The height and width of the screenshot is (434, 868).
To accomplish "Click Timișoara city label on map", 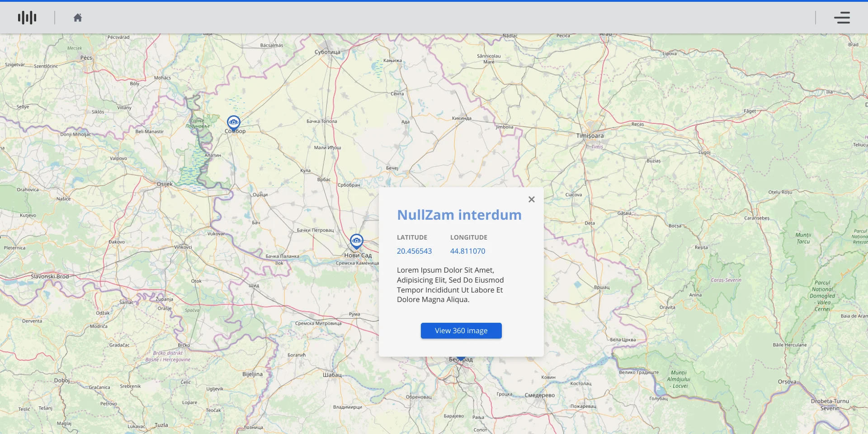I will tap(590, 136).
